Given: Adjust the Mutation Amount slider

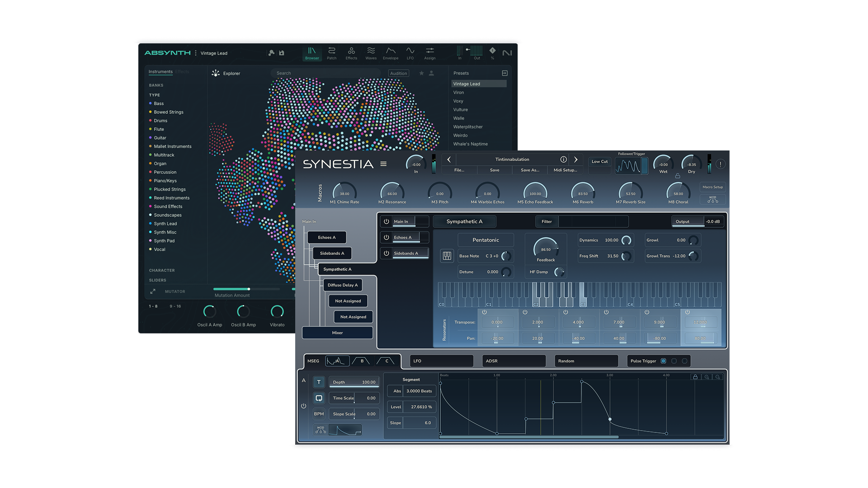Looking at the screenshot, I should (x=248, y=289).
